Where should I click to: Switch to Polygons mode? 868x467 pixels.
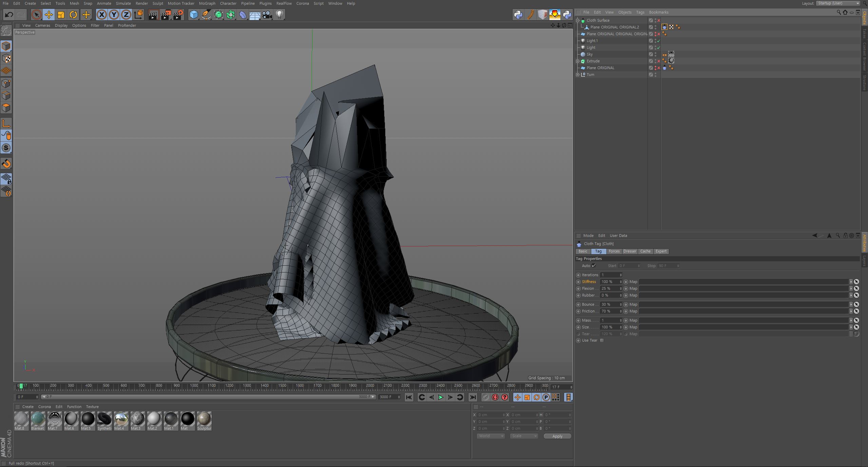6,108
